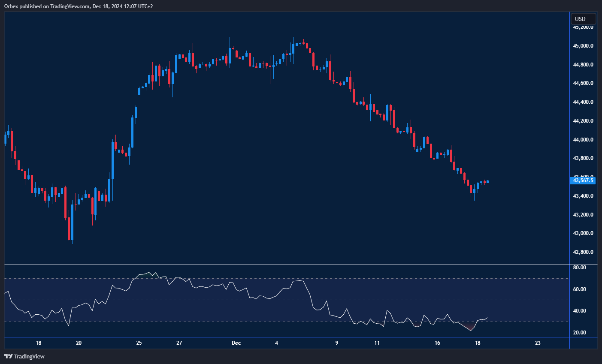Screen dimensions: 602x364
Task: Click the 80.00 RSI scale label
Action: coord(579,268)
